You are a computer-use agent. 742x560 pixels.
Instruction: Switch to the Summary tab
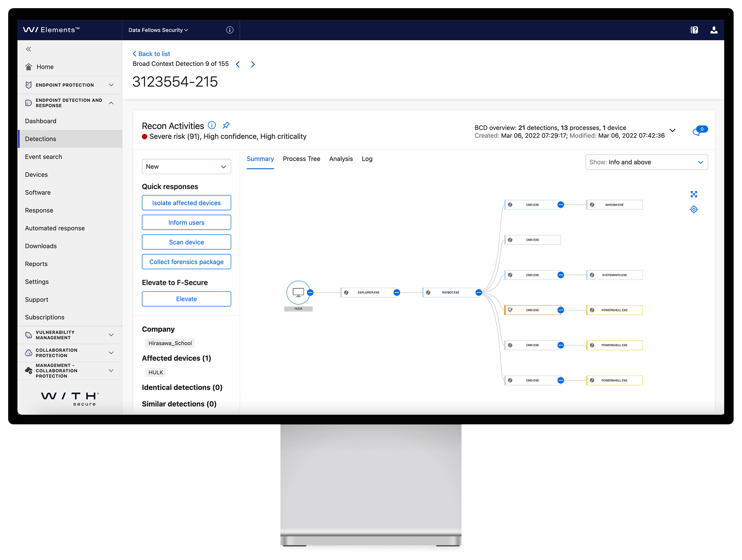[260, 159]
